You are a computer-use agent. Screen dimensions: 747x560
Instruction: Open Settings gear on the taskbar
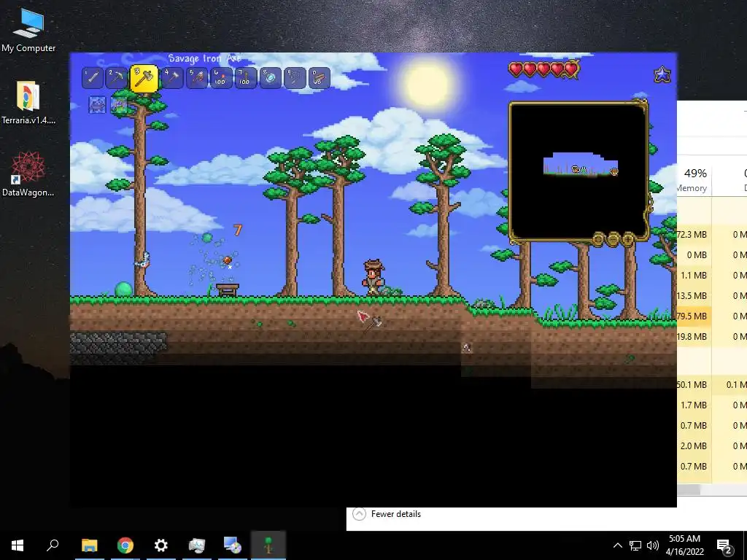(161, 545)
